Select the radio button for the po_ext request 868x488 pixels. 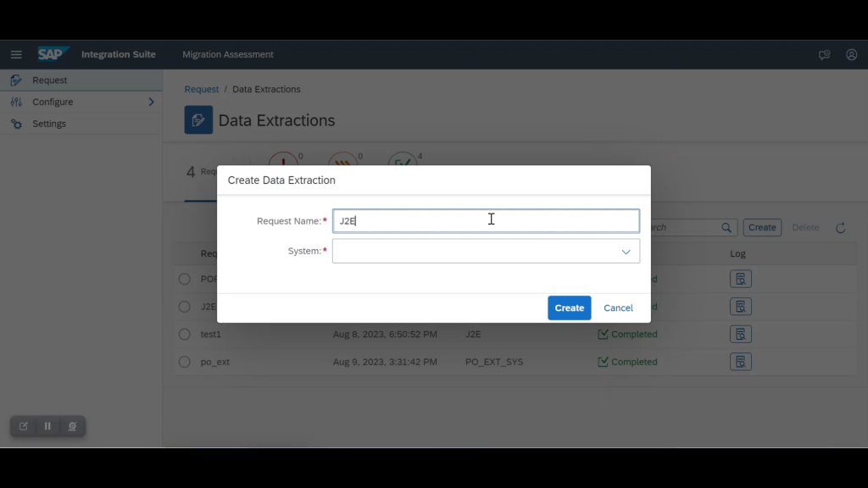point(184,362)
